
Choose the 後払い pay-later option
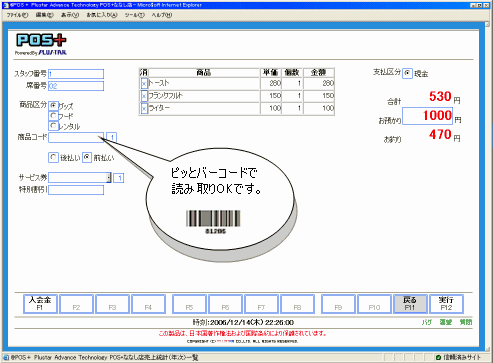tap(53, 157)
